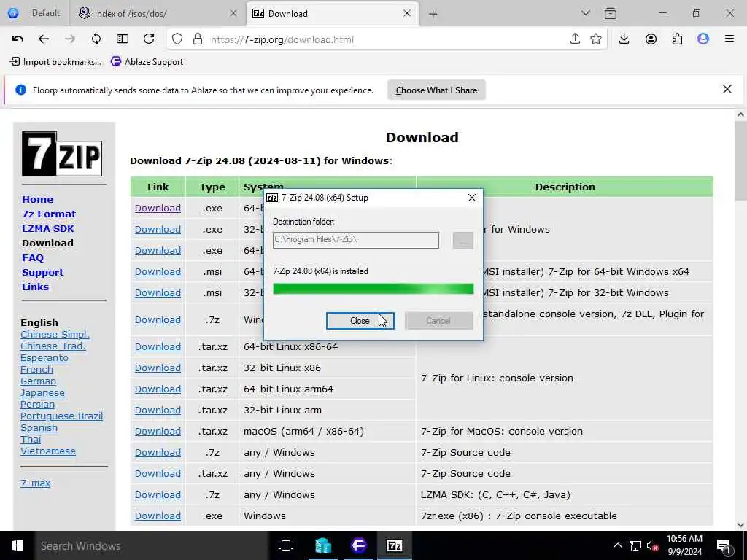
Task: Select the Download browser tab
Action: (x=333, y=13)
